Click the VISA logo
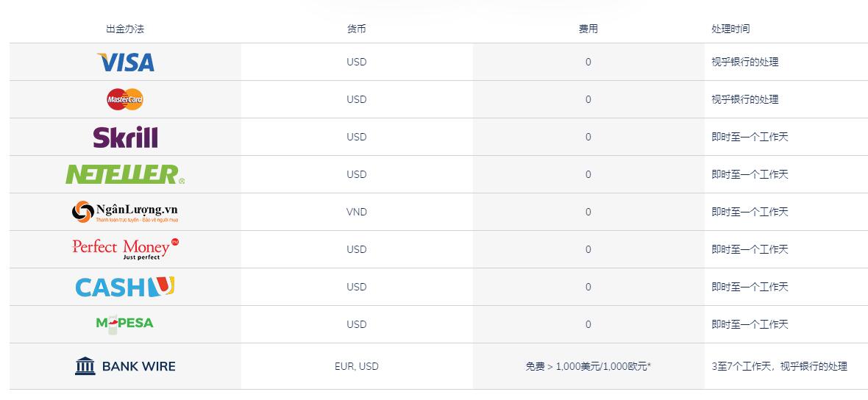The image size is (868, 400). pos(126,62)
